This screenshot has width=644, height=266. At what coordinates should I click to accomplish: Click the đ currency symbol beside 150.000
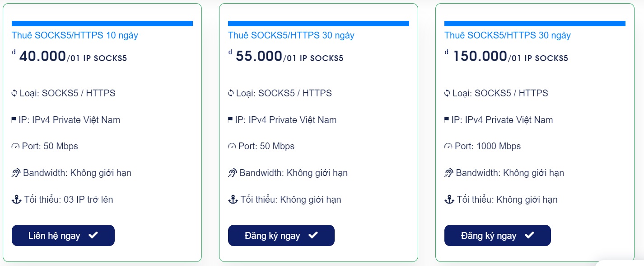pyautogui.click(x=447, y=53)
